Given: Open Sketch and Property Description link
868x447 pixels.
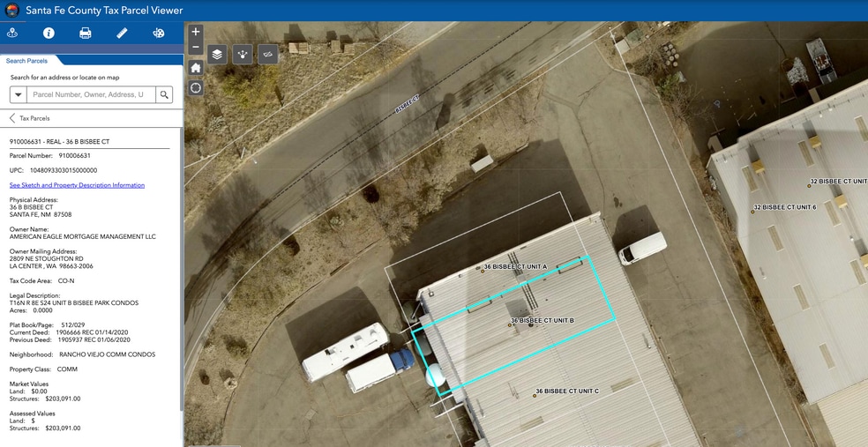Looking at the screenshot, I should point(77,185).
